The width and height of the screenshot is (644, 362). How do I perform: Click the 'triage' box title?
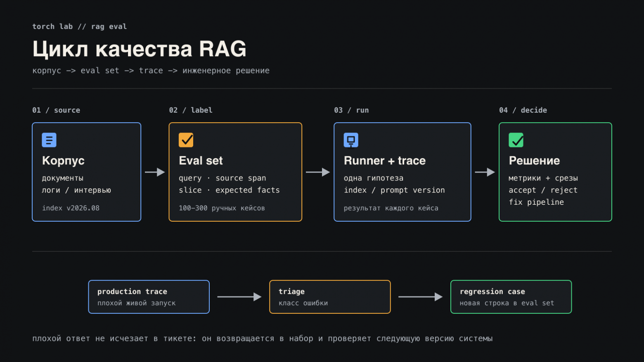[291, 291]
